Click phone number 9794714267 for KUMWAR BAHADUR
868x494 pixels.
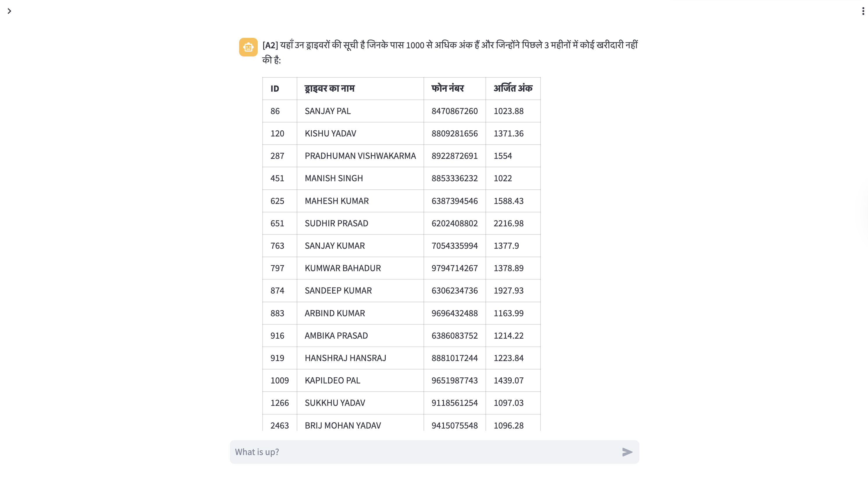pos(454,268)
